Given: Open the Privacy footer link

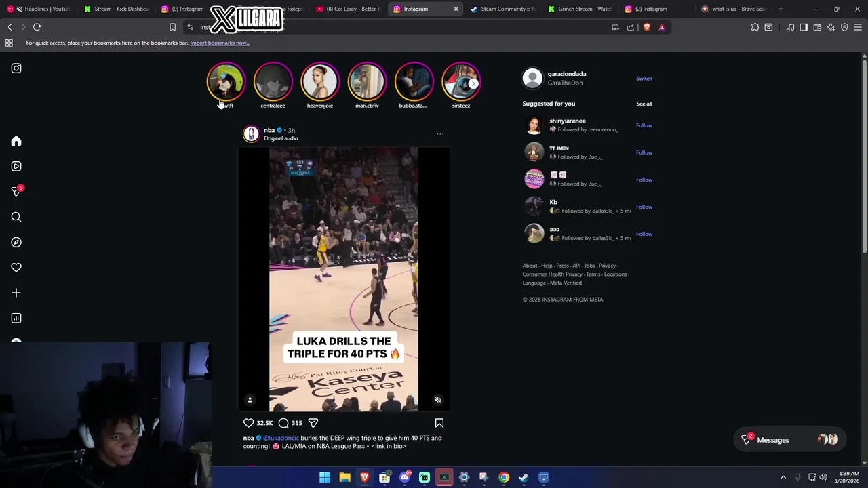Looking at the screenshot, I should (607, 266).
